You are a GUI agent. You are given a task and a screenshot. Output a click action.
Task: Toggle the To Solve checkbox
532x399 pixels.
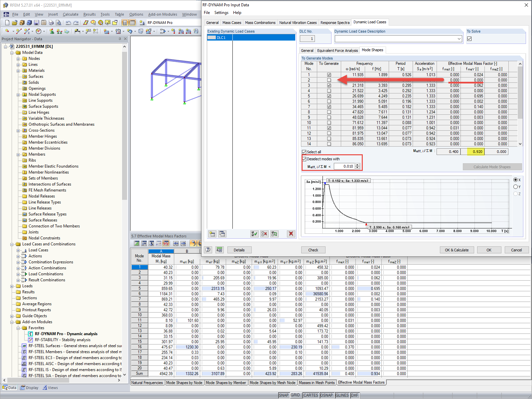point(469,39)
